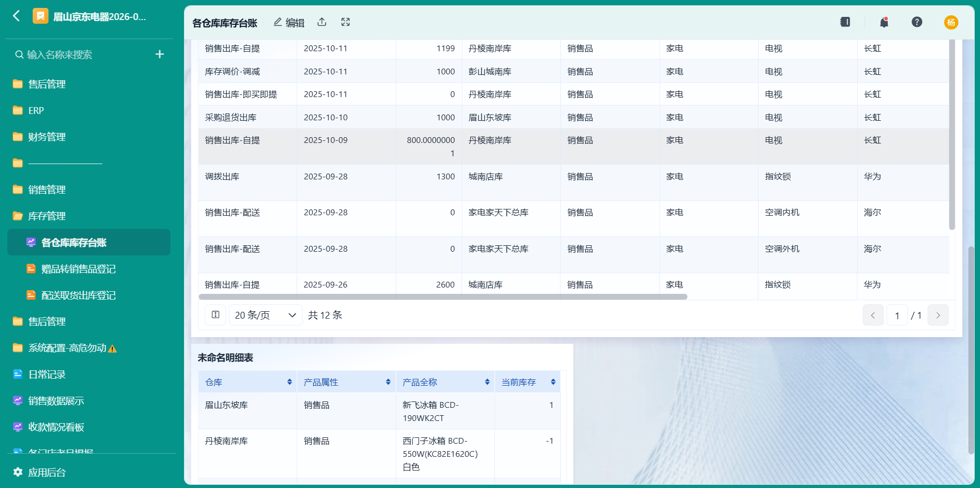Screen dimensions: 980x488
Task: Click the 配送取货出库登记 form icon
Action: (x=31, y=295)
